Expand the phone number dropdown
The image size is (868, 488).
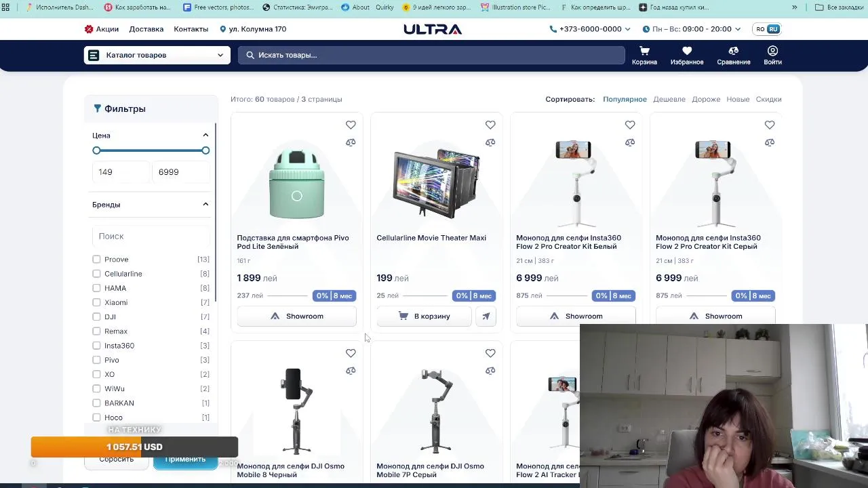627,29
